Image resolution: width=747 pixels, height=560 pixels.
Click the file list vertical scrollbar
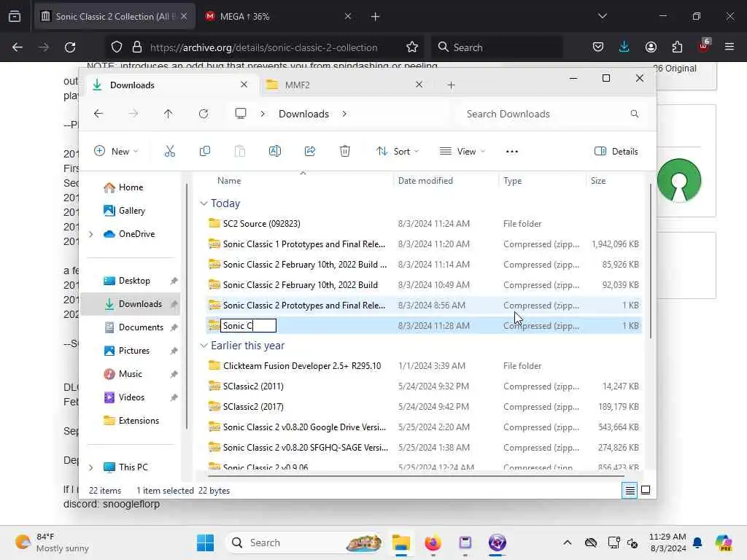pos(650,262)
